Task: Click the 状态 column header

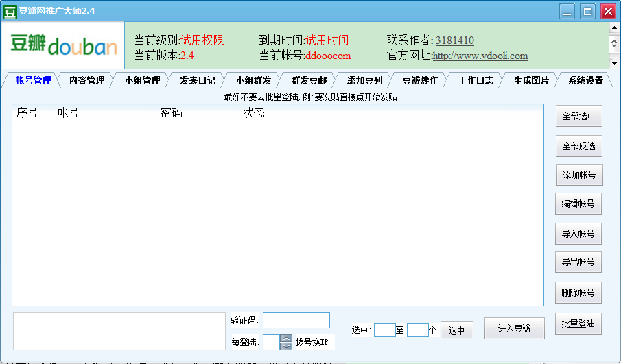Action: (253, 113)
